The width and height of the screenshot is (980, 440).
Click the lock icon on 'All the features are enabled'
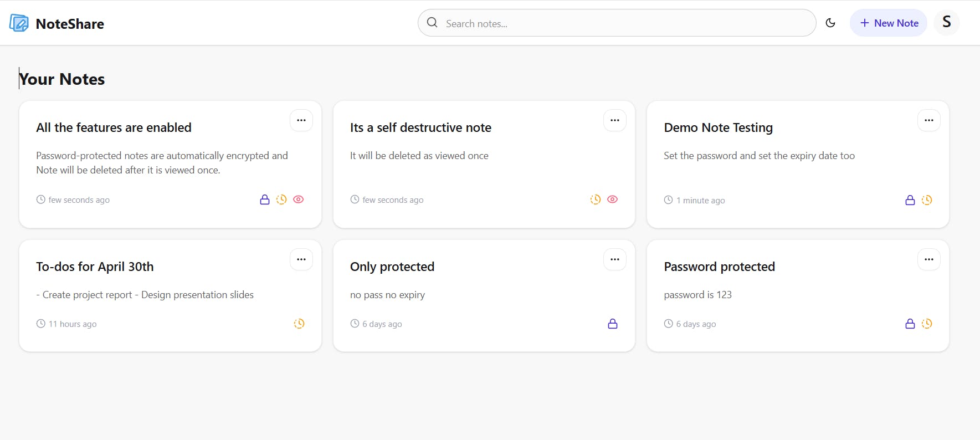tap(265, 199)
